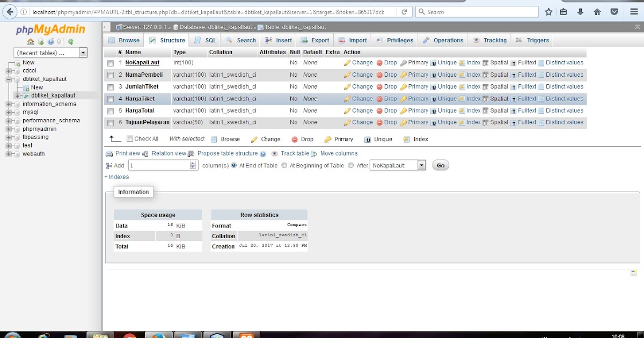Image resolution: width=644 pixels, height=338 pixels.
Task: Click the Propose table structure link
Action: (228, 153)
